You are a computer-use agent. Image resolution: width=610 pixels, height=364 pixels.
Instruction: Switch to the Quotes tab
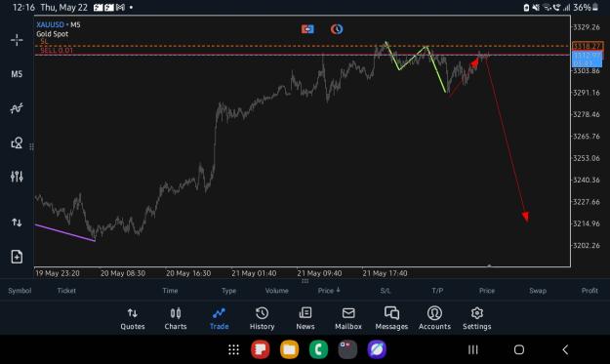pos(133,319)
